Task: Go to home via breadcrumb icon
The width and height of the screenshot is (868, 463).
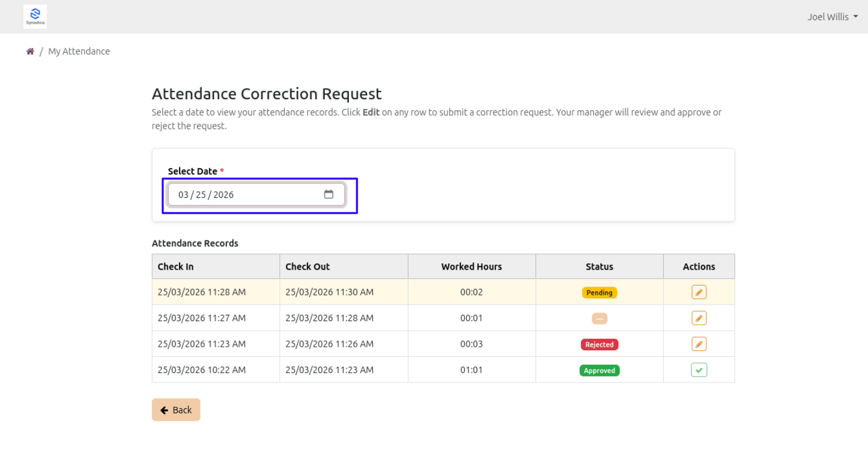Action: [30, 51]
